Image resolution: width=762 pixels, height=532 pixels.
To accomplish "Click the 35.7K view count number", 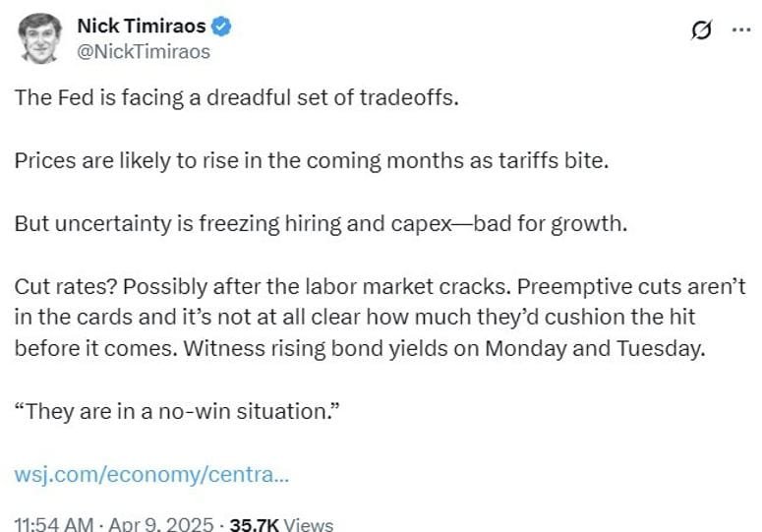I will point(252,525).
